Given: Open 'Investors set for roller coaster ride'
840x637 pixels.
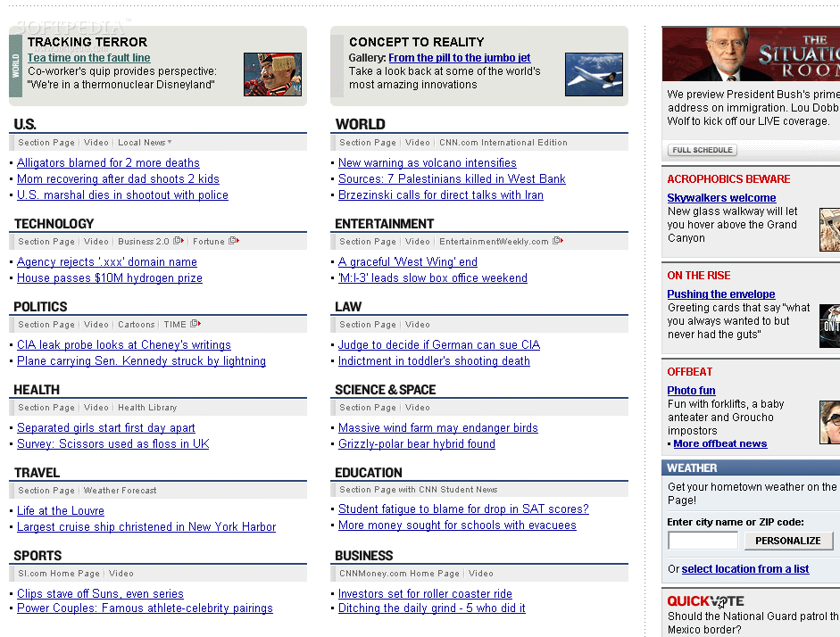Looking at the screenshot, I should 426,593.
